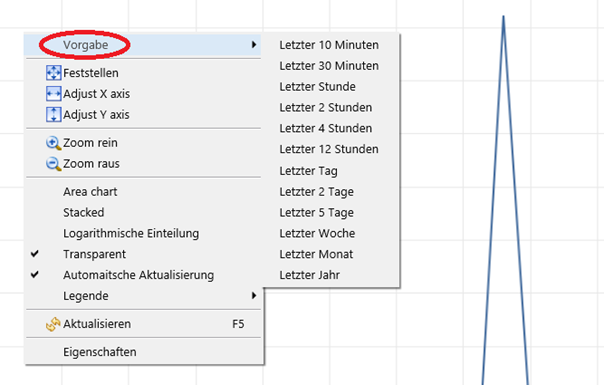Pick Letzter 4 Stunden preset
The image size is (604, 385).
tap(326, 128)
